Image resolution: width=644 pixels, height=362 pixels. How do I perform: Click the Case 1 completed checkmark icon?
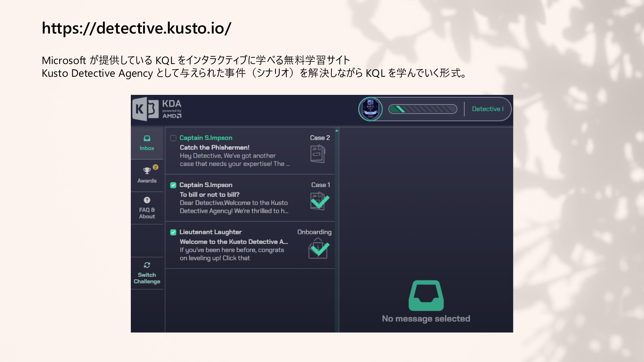point(319,201)
